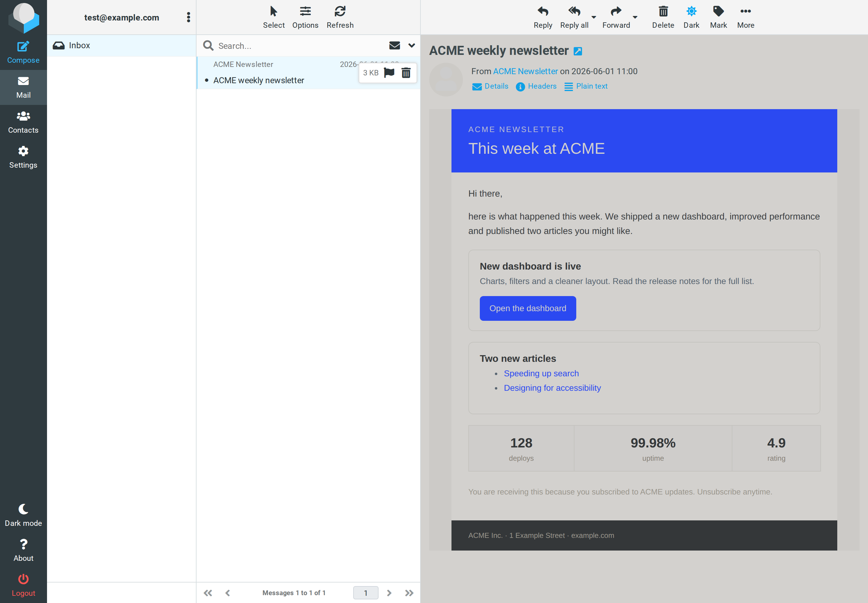Toggle the message Dark view
868x603 pixels.
pyautogui.click(x=691, y=17)
